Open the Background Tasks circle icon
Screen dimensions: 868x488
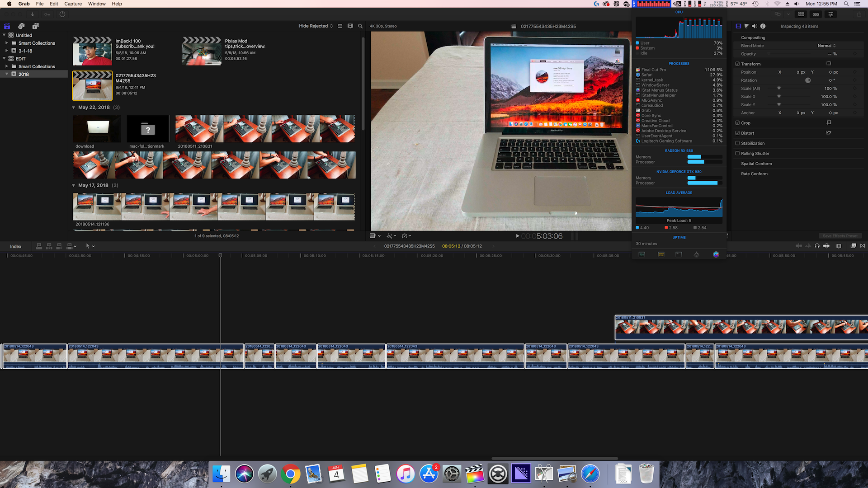(62, 14)
